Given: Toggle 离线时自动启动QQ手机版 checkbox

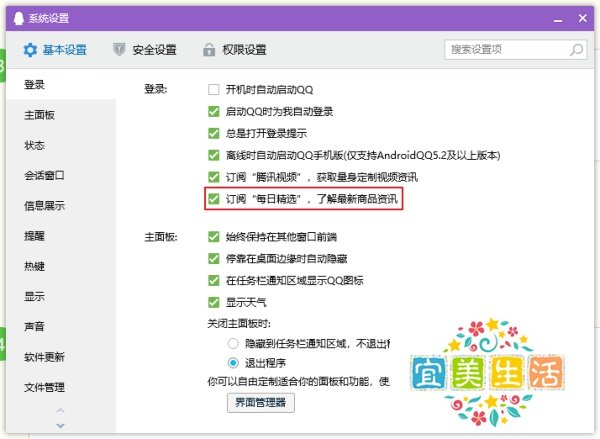Looking at the screenshot, I should [214, 155].
